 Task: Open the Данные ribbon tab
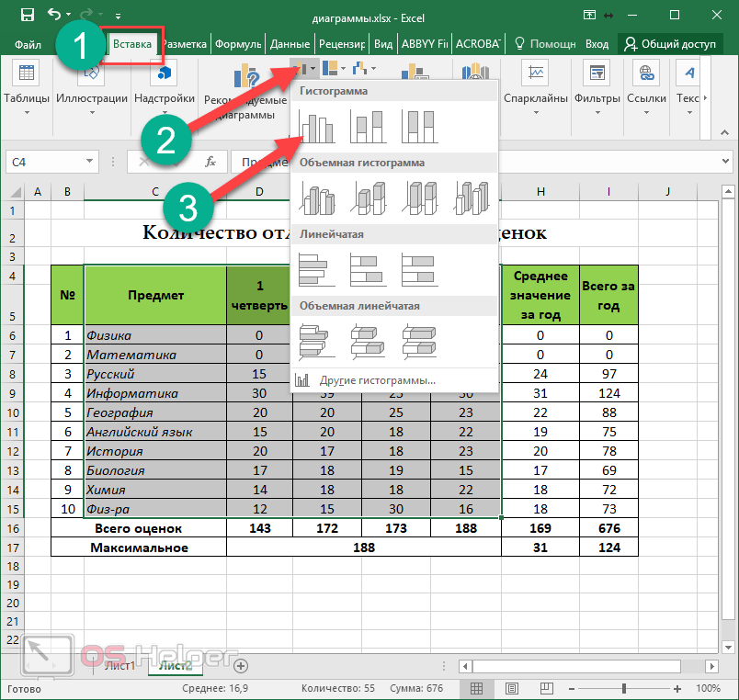tap(289, 43)
